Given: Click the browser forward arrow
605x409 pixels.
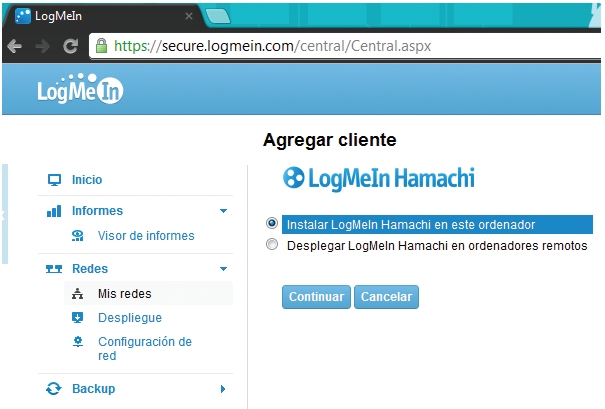Looking at the screenshot, I should pyautogui.click(x=42, y=46).
